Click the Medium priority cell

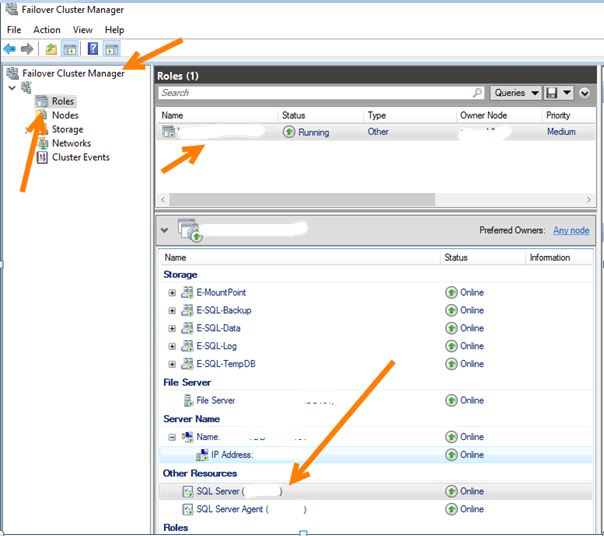click(x=561, y=132)
